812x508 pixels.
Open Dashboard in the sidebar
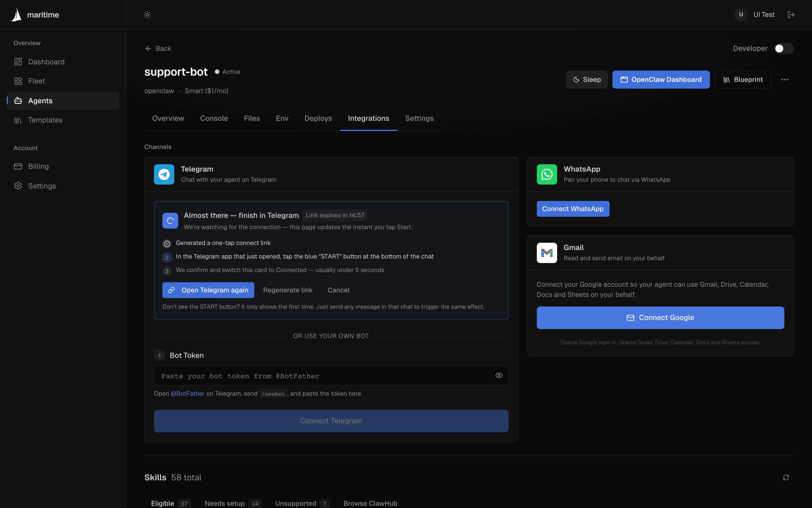[63, 62]
